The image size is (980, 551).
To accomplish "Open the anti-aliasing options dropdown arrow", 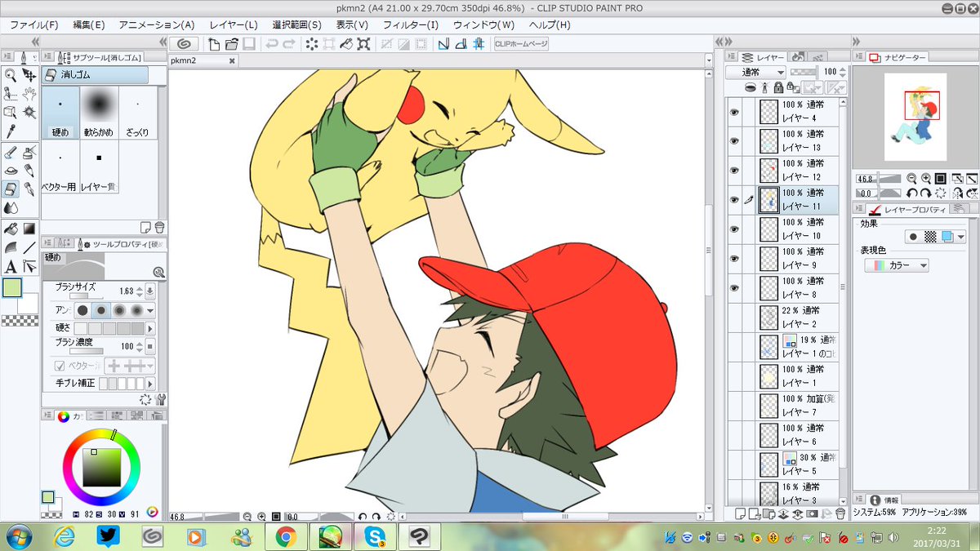I will point(151,310).
